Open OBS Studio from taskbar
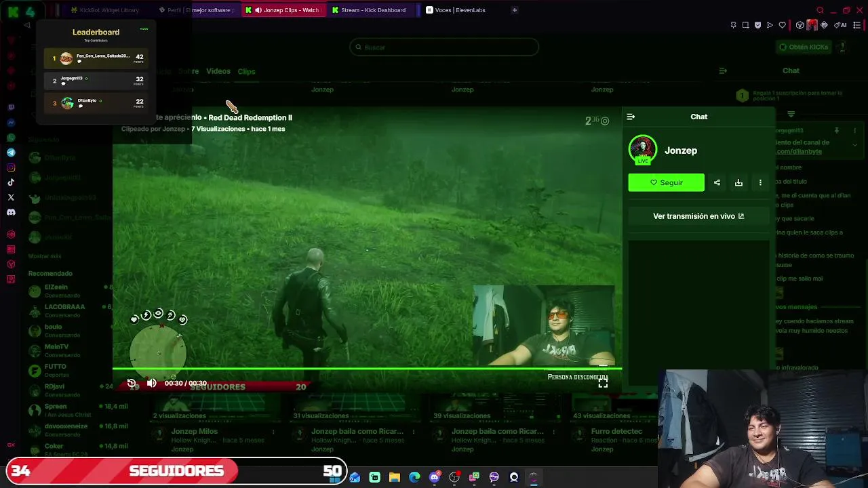This screenshot has height=488, width=868. click(454, 477)
